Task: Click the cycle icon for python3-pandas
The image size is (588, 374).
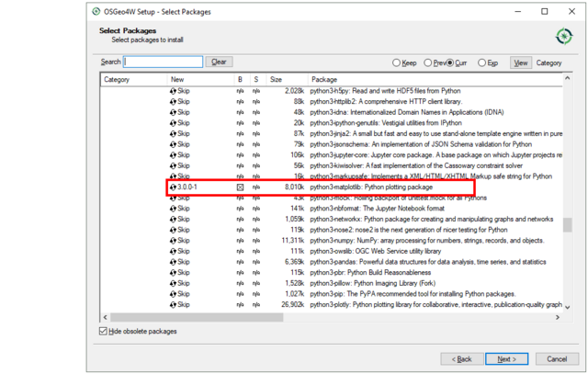Action: 173,262
